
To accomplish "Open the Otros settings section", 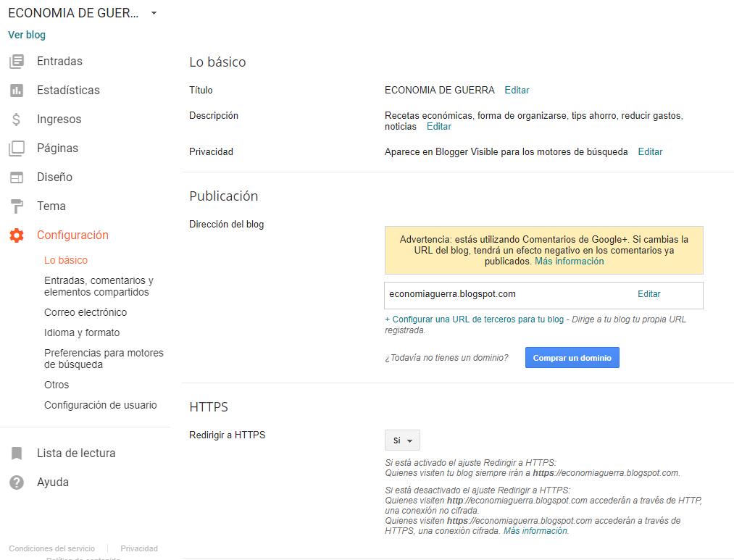I will (56, 385).
